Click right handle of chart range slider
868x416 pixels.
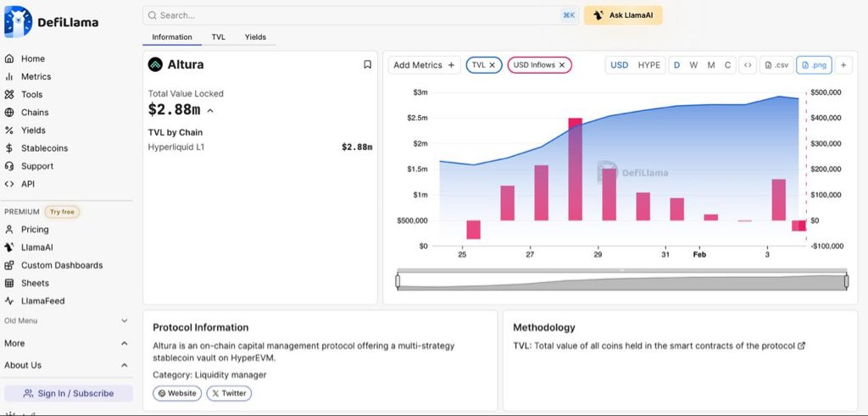tap(847, 281)
